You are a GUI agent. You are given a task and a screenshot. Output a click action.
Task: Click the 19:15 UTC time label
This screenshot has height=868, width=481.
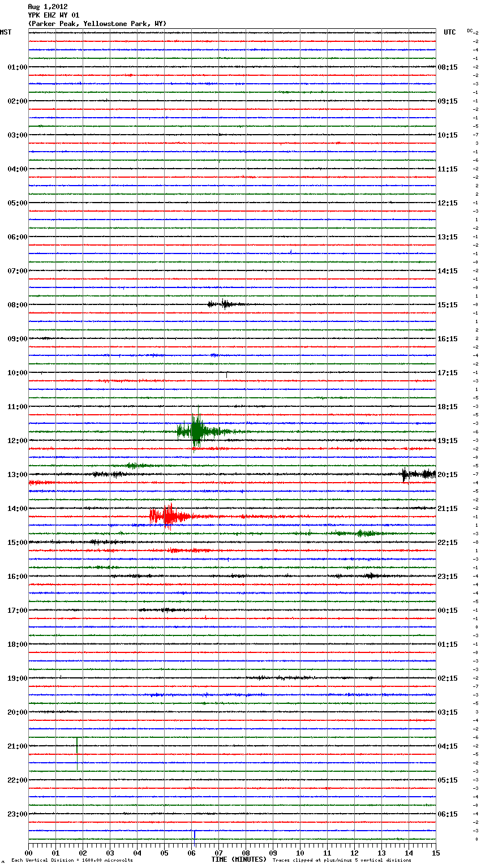point(448,441)
